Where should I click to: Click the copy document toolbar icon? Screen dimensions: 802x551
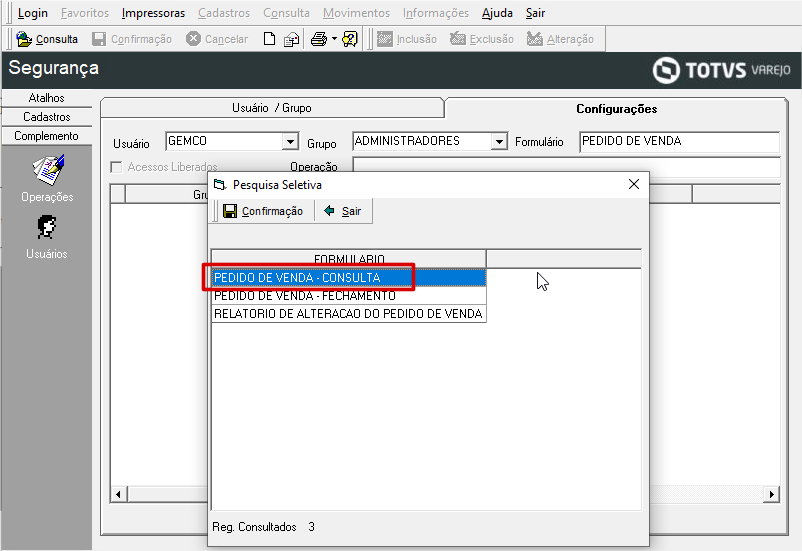(x=292, y=39)
